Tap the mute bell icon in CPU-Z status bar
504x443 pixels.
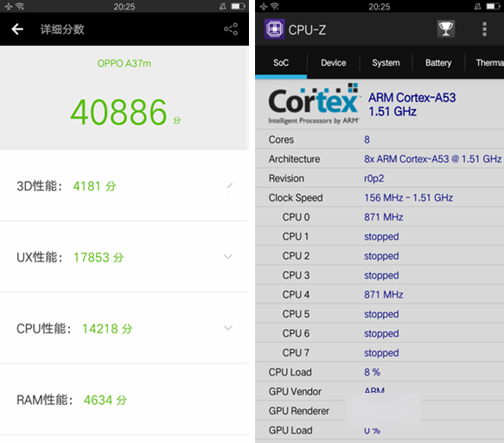(478, 6)
